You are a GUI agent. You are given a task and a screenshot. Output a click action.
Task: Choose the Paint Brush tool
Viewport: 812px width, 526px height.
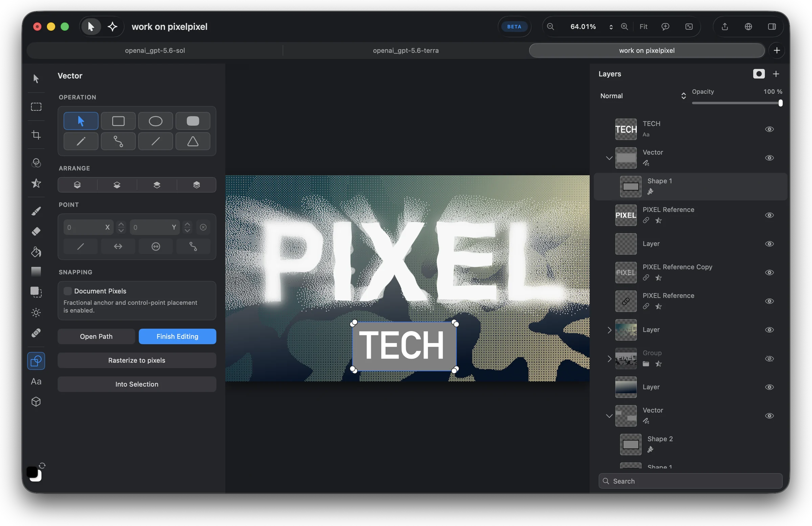point(36,211)
